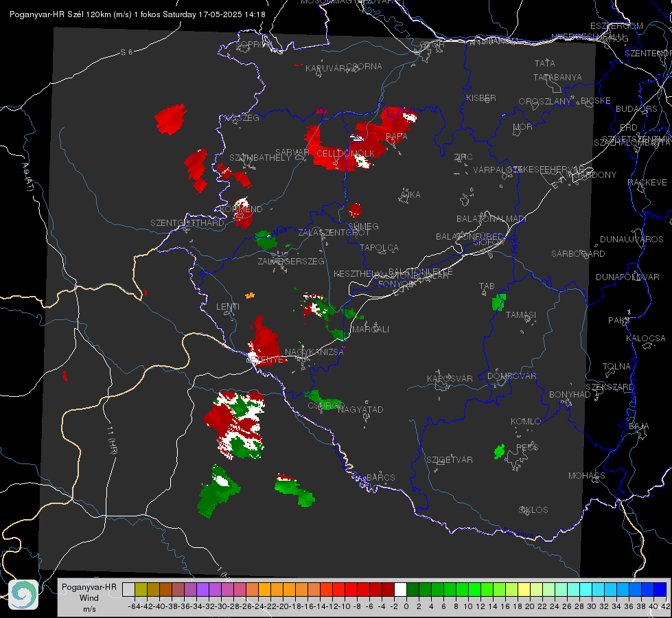Image resolution: width=672 pixels, height=618 pixels.
Task: Click the BAJA city label
Action: 639,426
